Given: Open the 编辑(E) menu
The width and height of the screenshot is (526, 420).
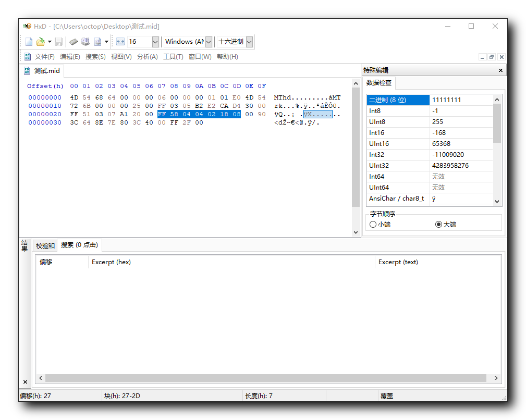Looking at the screenshot, I should pos(70,57).
